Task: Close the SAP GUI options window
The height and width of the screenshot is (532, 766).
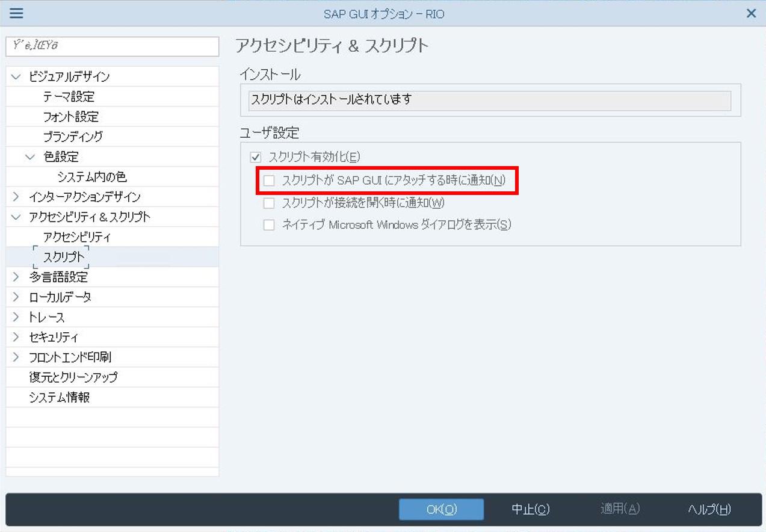Action: point(751,13)
